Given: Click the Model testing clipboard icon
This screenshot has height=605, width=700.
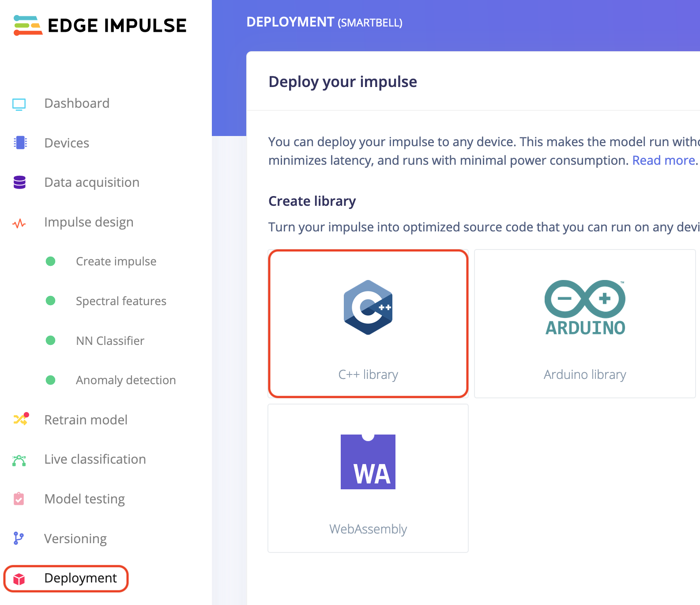Looking at the screenshot, I should [19, 499].
